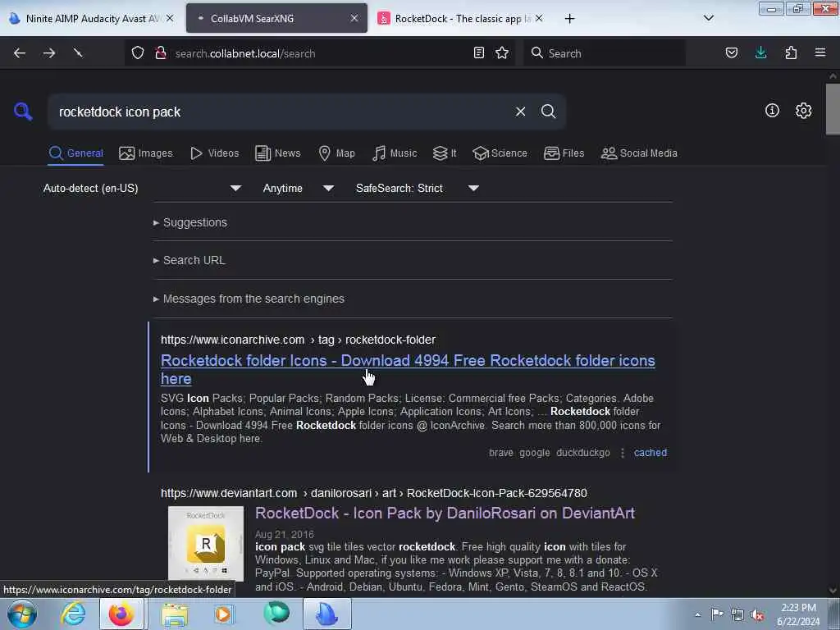Select the General search category
Viewport: 840px width, 630px height.
click(x=75, y=153)
